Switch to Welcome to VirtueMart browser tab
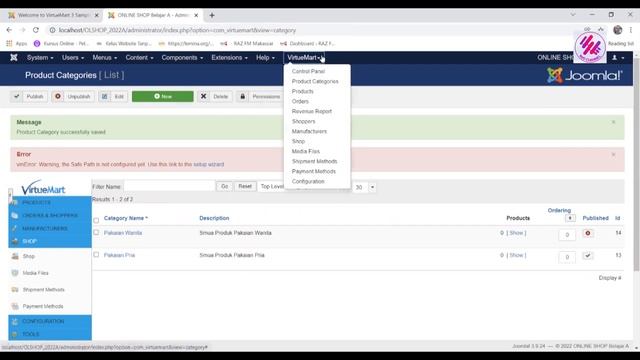Image resolution: width=640 pixels, height=360 pixels. pos(53,15)
